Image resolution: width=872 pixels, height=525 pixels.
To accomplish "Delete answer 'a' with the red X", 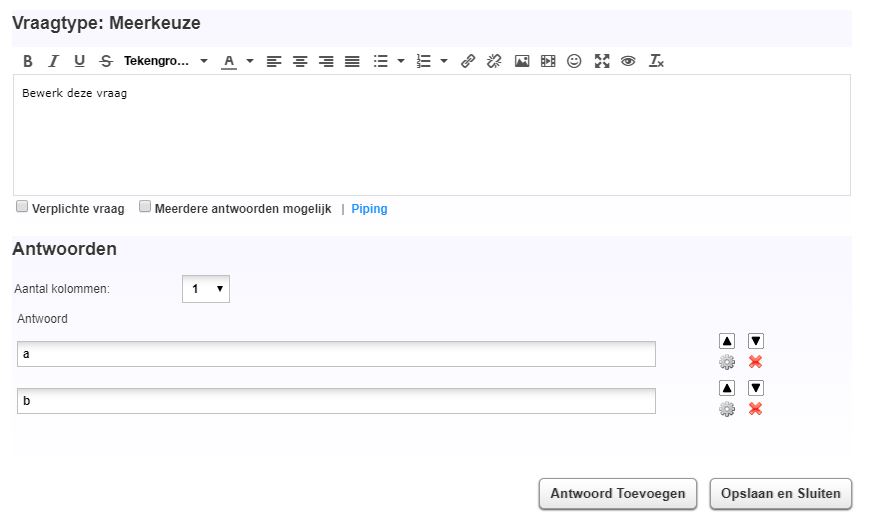I will (756, 362).
